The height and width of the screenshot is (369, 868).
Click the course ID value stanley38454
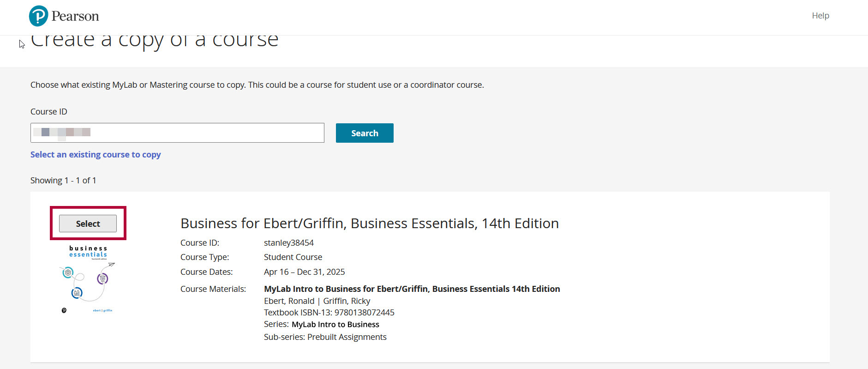pos(288,243)
